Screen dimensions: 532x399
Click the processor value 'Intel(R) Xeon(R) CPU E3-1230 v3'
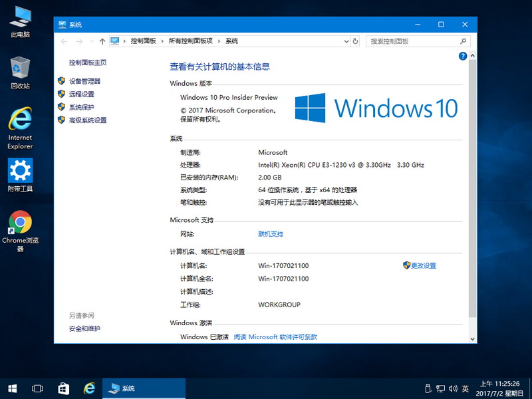307,165
